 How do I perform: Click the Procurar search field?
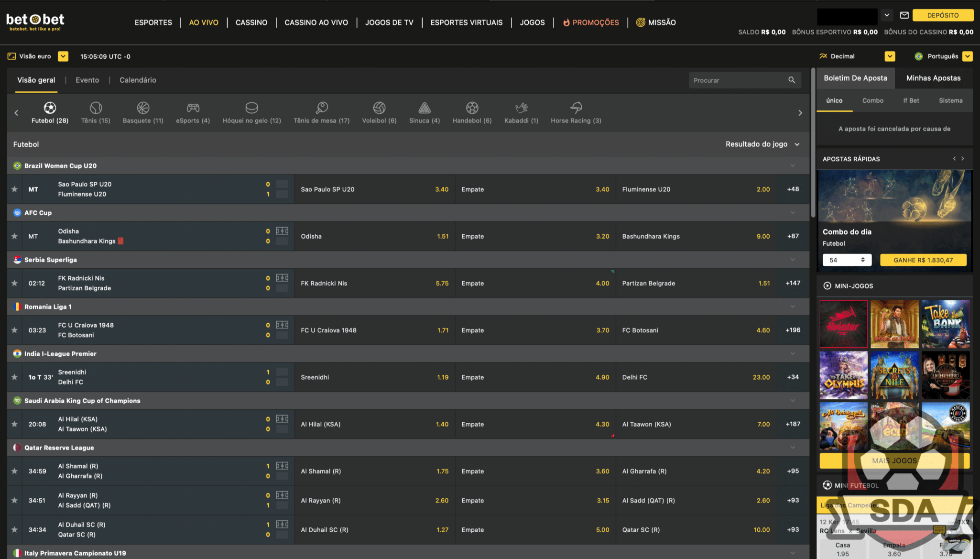tap(745, 80)
